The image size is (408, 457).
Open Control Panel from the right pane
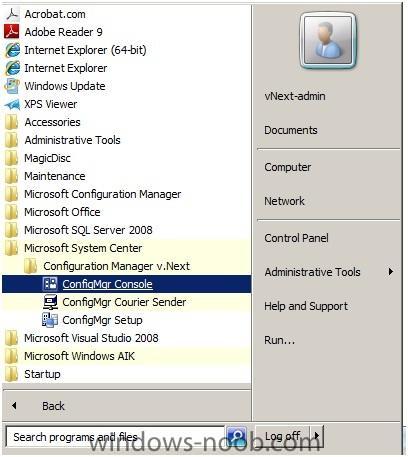(296, 238)
